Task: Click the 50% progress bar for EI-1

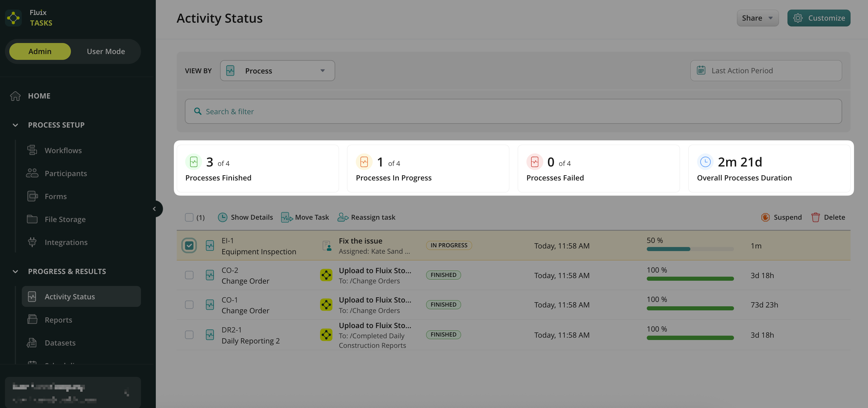Action: pyautogui.click(x=690, y=249)
